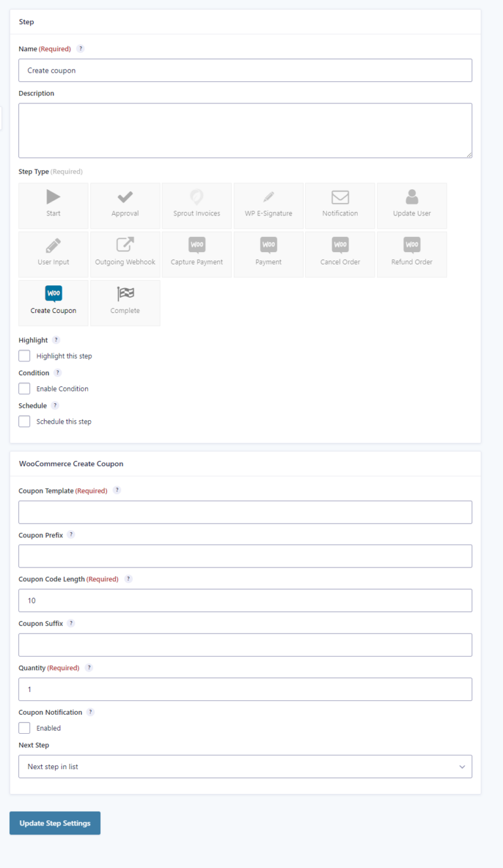This screenshot has width=503, height=868.
Task: Click the WooCommerce Create Coupon heading
Action: tap(71, 463)
